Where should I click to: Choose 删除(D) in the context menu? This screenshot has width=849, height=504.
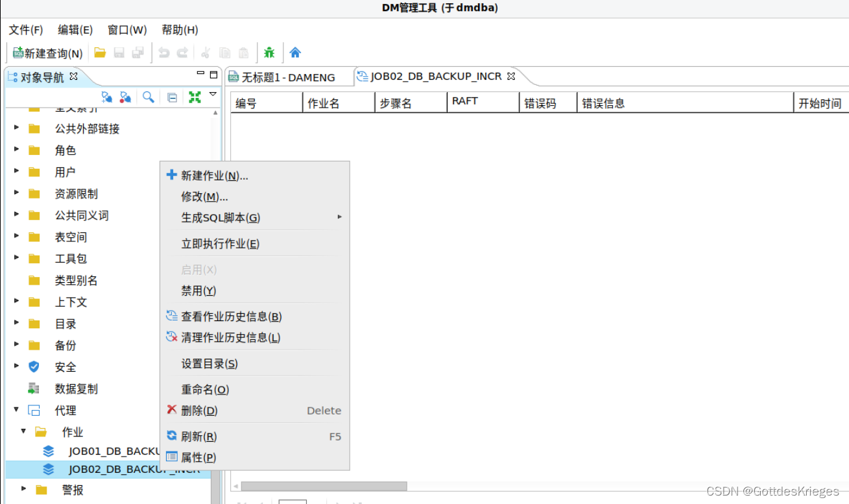(254, 410)
